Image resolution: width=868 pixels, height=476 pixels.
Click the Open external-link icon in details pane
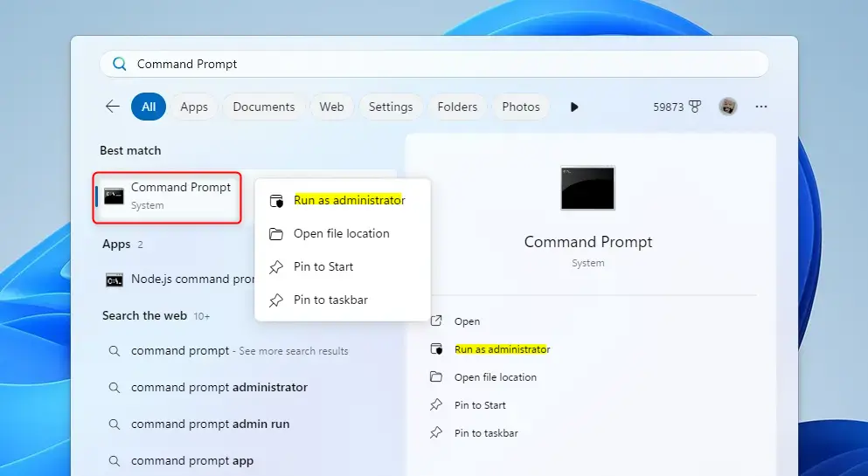pyautogui.click(x=436, y=321)
